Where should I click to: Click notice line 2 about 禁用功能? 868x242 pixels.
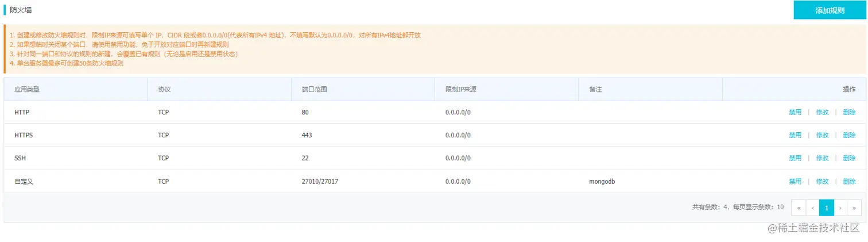(119, 44)
